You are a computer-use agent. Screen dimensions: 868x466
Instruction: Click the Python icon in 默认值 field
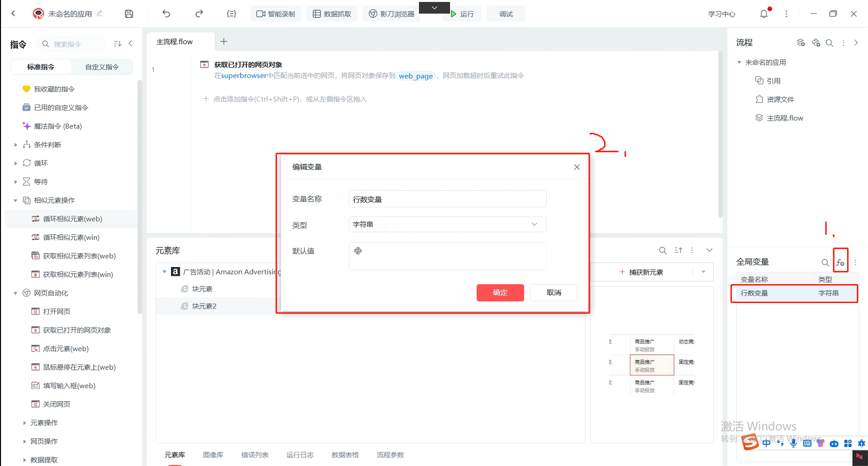click(358, 251)
